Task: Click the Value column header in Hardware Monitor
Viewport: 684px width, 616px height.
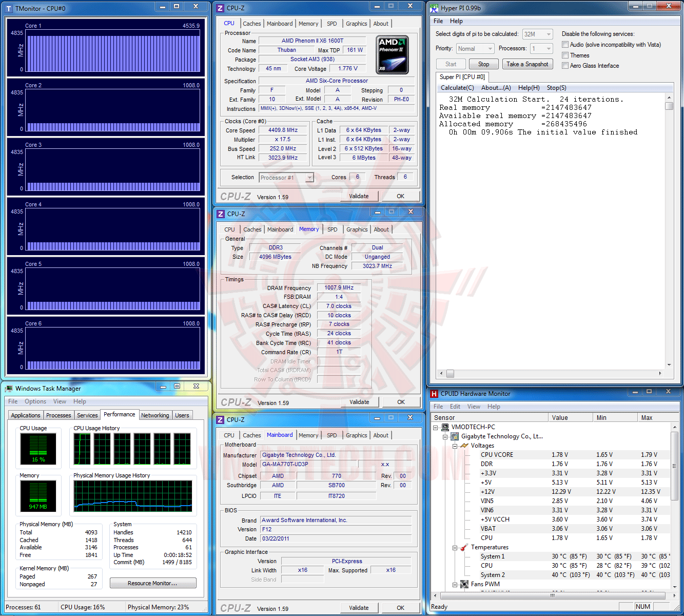Action: [x=571, y=417]
